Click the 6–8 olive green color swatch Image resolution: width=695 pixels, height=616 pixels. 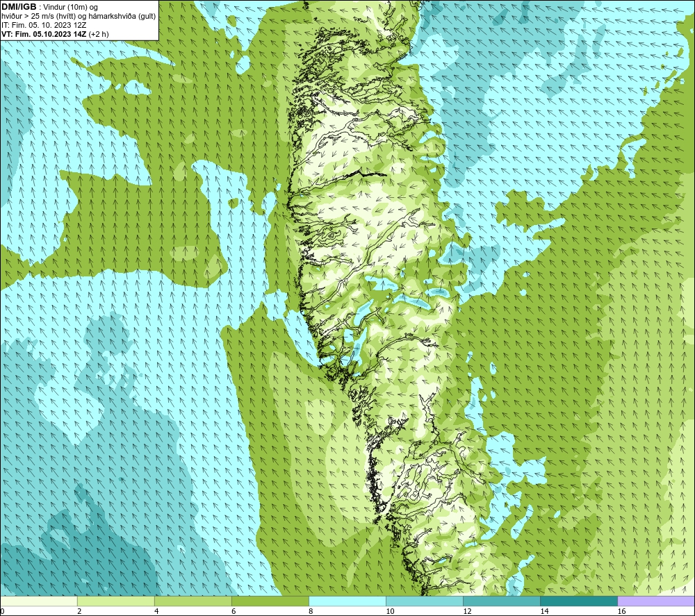tap(270, 601)
